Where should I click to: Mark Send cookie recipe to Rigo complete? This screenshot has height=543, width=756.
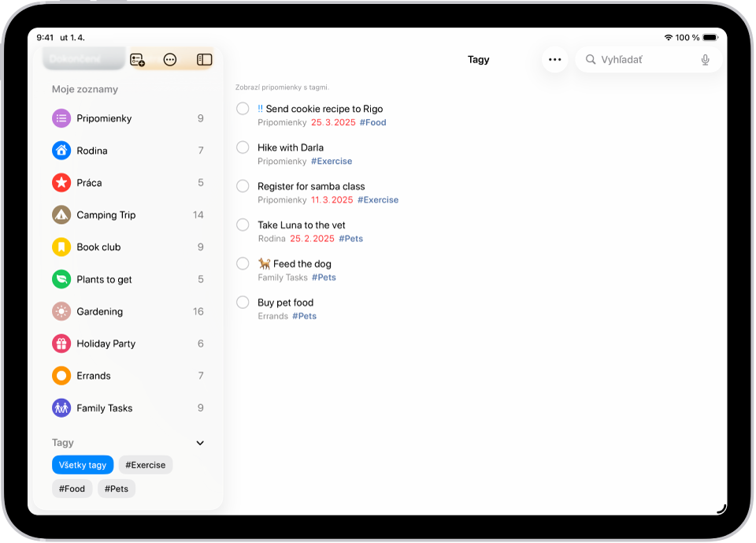243,109
